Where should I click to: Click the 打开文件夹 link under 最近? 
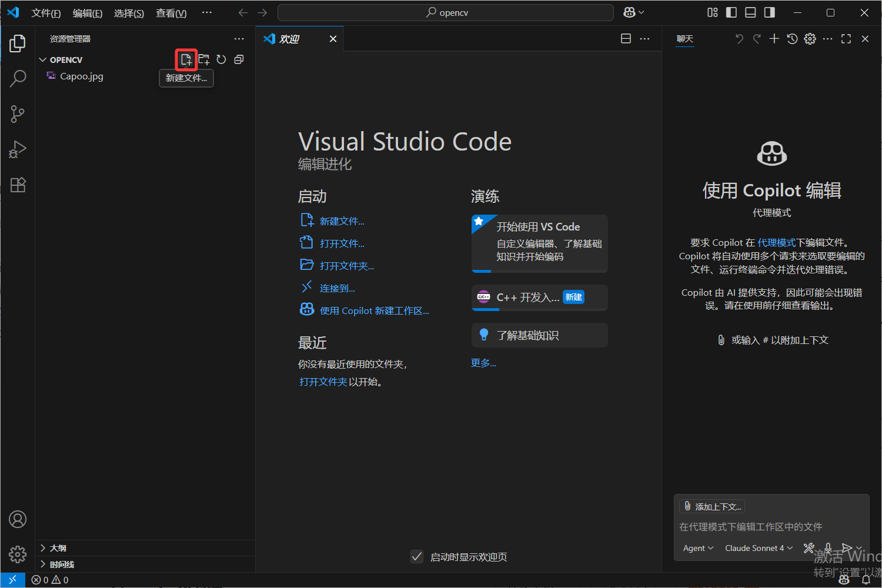pos(323,381)
